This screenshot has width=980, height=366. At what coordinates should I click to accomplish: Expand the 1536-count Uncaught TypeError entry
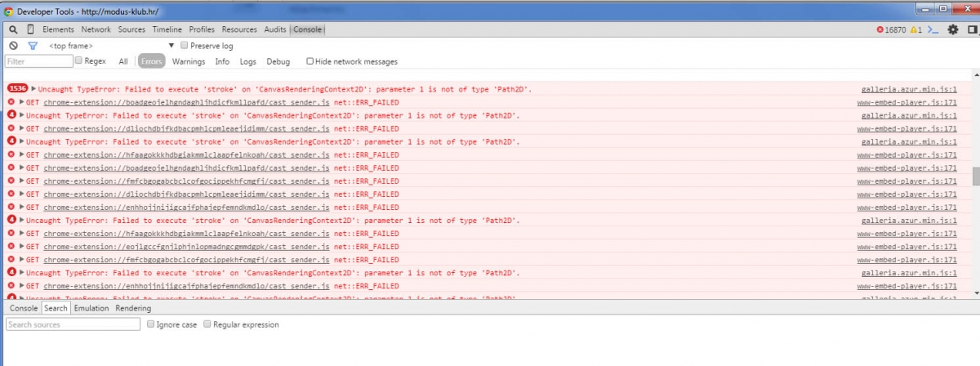(x=33, y=89)
